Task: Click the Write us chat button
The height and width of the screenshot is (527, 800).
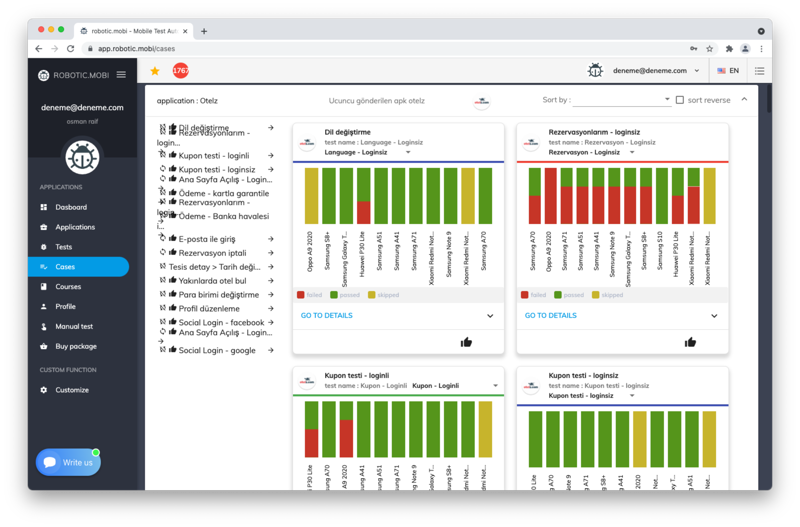Action: click(68, 462)
